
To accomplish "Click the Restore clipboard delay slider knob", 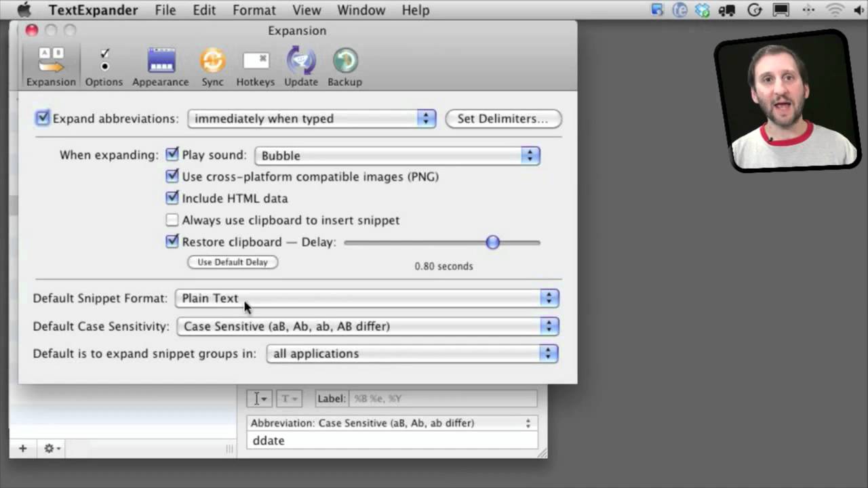I will pos(493,242).
